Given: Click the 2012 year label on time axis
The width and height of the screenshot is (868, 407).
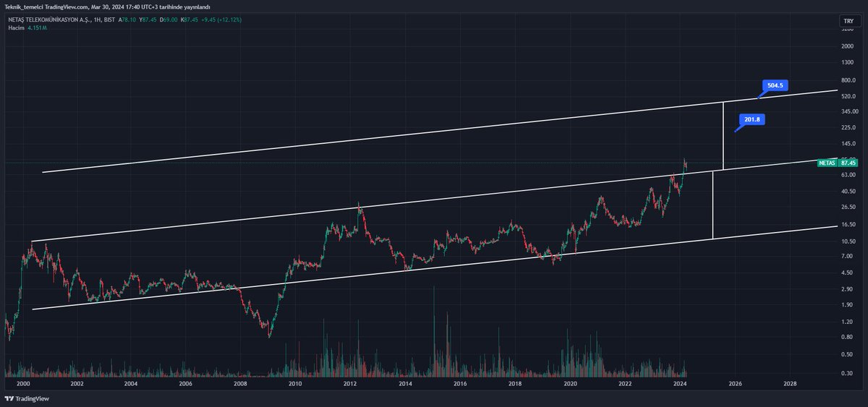Looking at the screenshot, I should pyautogui.click(x=350, y=384).
